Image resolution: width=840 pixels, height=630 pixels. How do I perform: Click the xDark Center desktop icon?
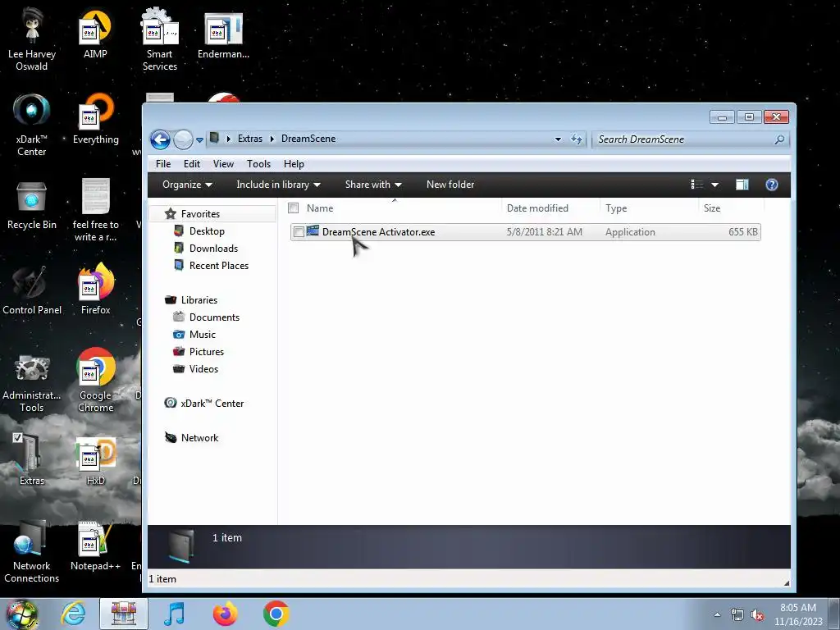point(32,111)
